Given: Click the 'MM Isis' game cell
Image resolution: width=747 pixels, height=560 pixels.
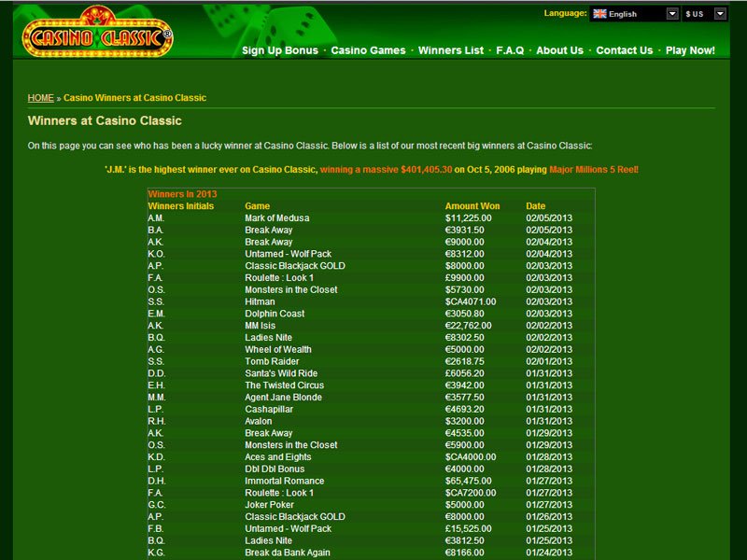Looking at the screenshot, I should (261, 326).
